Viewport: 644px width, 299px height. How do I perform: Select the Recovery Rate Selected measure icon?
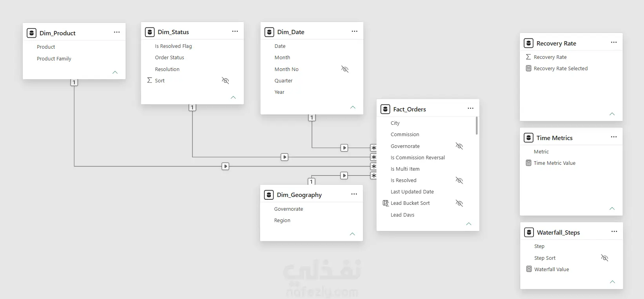(528, 68)
